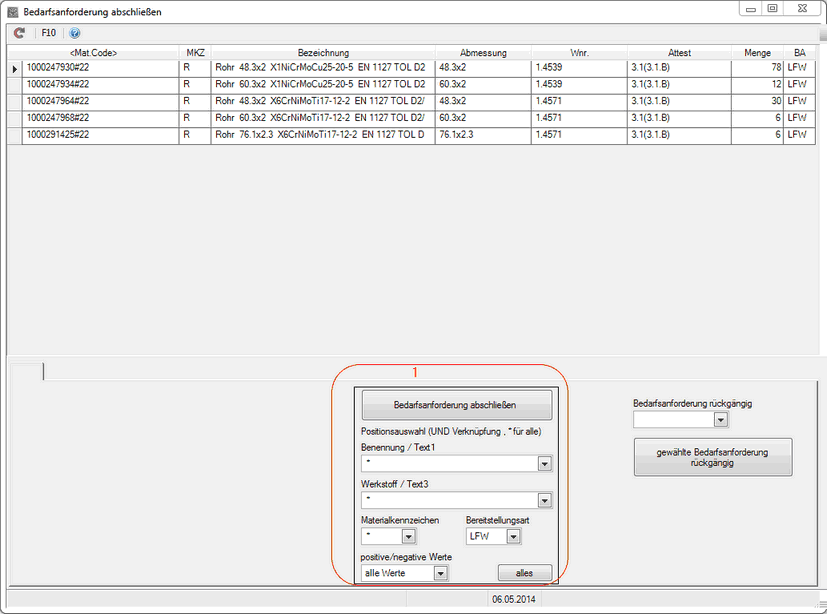
Task: Open the Benennung / Text1 dropdown
Action: 544,464
